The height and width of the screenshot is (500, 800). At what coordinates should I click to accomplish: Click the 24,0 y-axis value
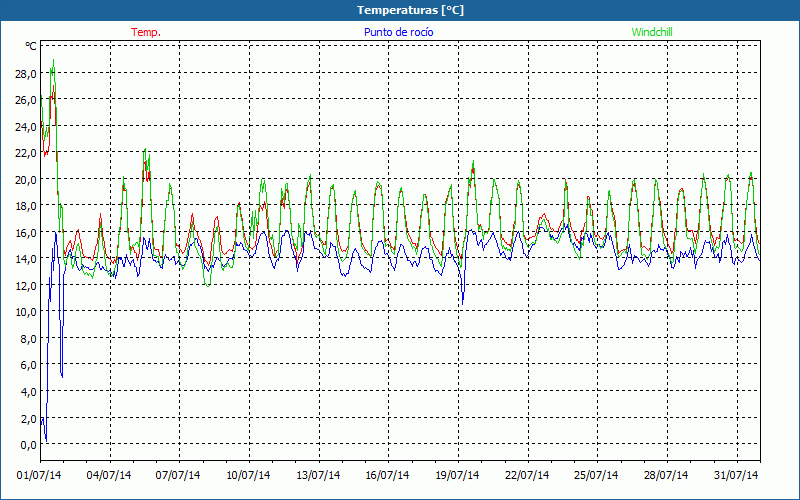pyautogui.click(x=26, y=127)
